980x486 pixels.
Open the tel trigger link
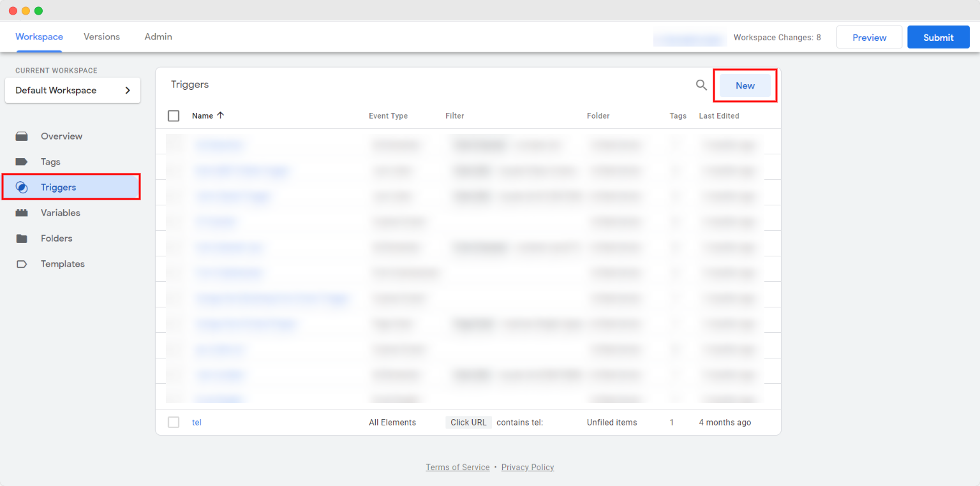click(x=197, y=422)
